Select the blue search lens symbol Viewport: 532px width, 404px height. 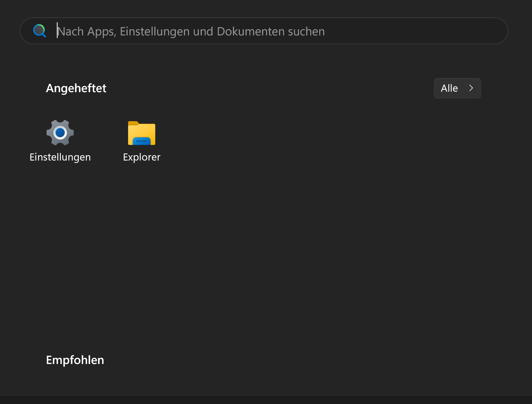pos(40,31)
